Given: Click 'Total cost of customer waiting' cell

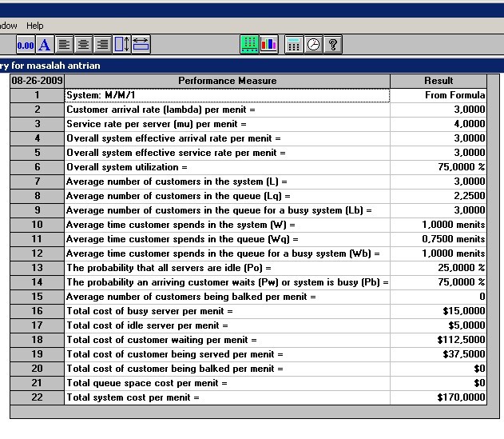Looking at the screenshot, I should (x=228, y=340).
